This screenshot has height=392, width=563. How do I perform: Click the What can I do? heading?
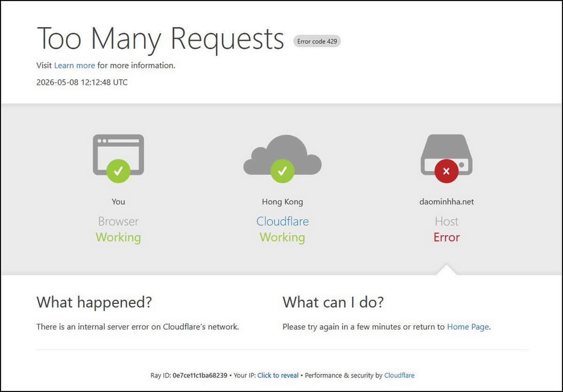(x=333, y=302)
